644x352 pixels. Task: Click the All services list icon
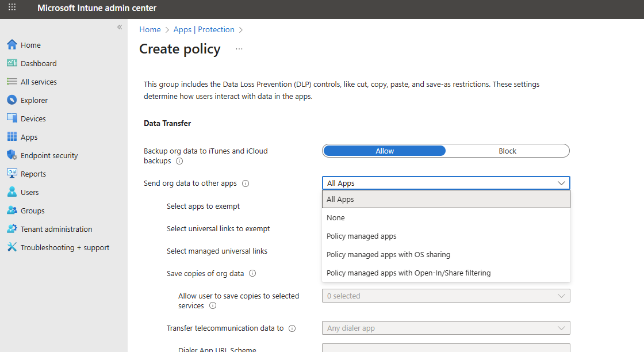pos(12,81)
